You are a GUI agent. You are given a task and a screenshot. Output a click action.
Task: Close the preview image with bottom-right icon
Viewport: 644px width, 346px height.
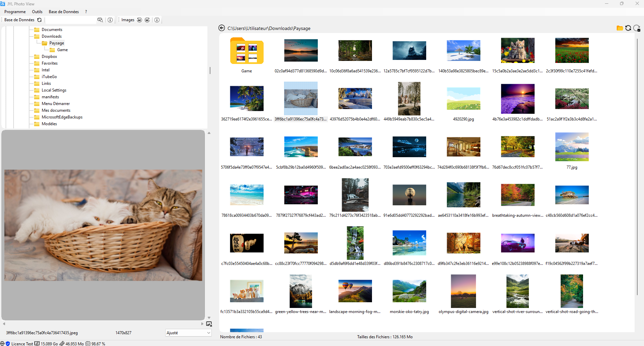tap(209, 324)
